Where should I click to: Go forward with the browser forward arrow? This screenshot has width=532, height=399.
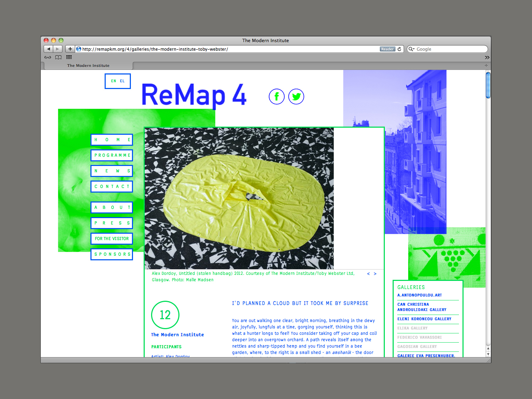pos(58,49)
